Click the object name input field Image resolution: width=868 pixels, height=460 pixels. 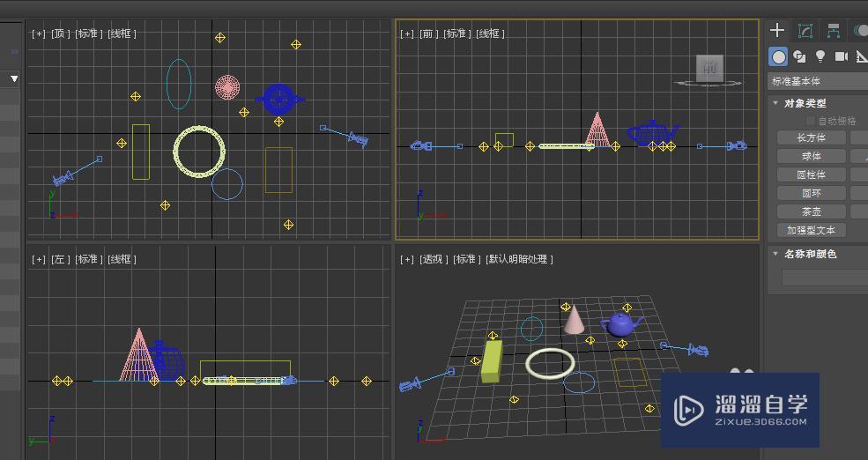coord(825,278)
